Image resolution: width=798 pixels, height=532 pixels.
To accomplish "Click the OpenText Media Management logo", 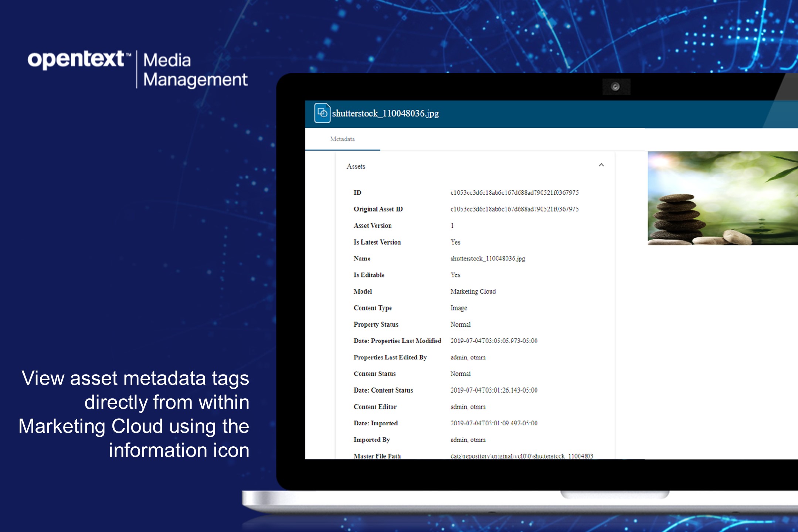I will click(x=136, y=68).
